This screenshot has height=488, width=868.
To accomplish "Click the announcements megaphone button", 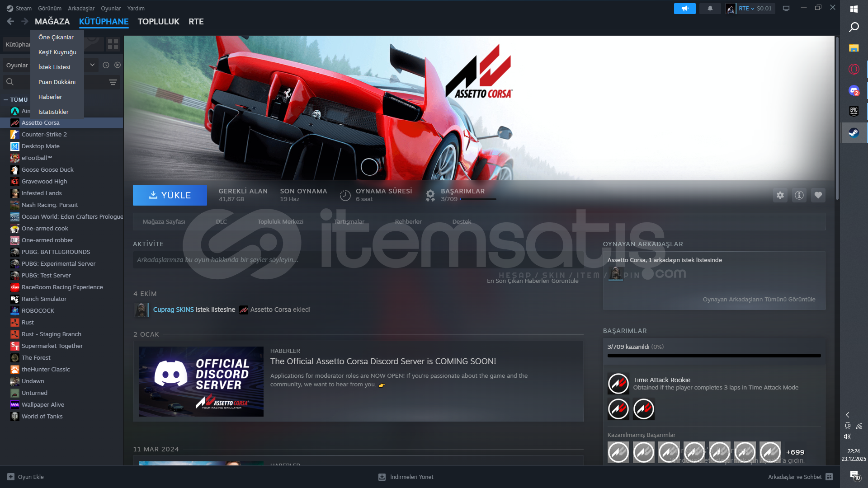I will pos(685,9).
